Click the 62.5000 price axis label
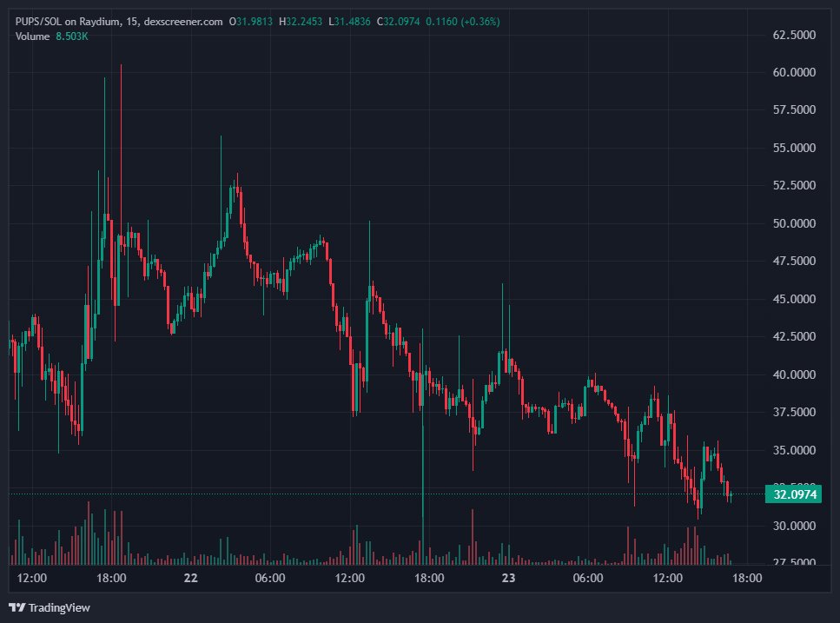Image resolution: width=840 pixels, height=623 pixels. coord(794,35)
